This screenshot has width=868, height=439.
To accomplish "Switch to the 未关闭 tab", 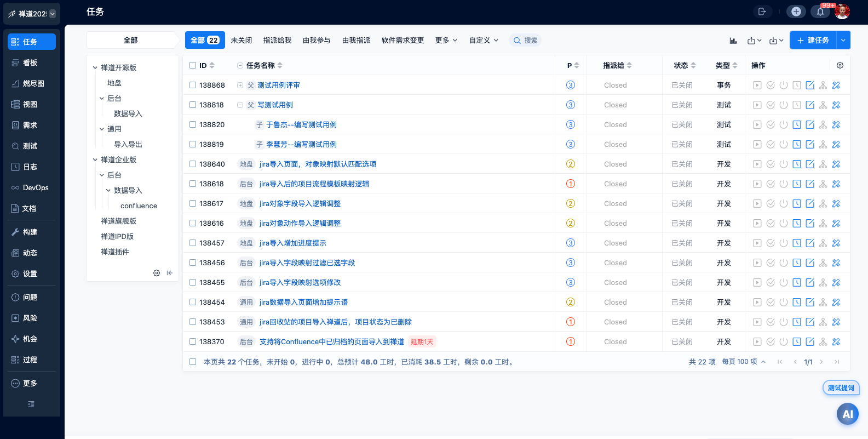I will point(242,41).
